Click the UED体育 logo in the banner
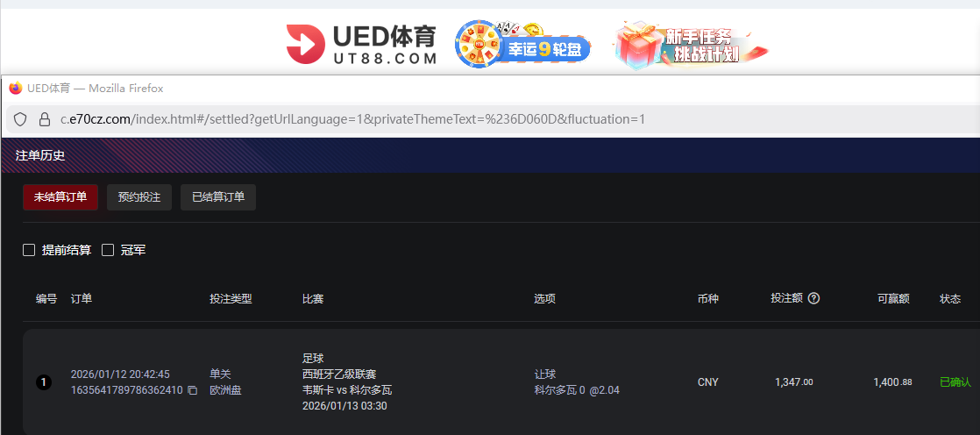980x435 pixels. tap(361, 46)
